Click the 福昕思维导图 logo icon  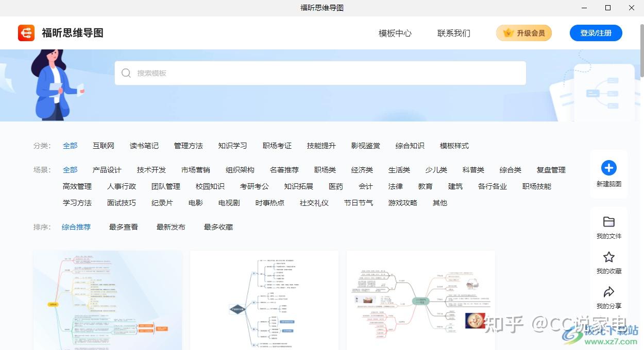click(26, 32)
